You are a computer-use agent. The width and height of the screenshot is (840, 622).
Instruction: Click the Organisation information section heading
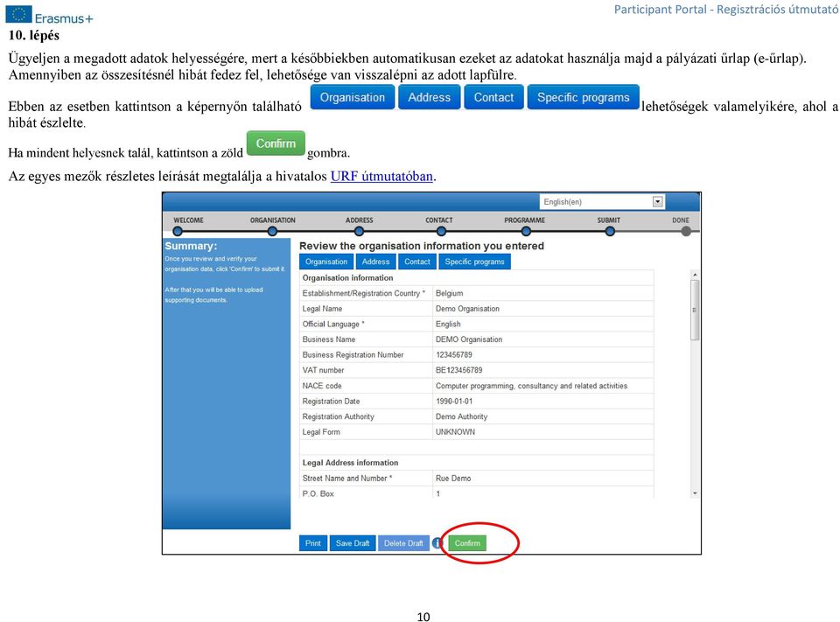point(347,277)
